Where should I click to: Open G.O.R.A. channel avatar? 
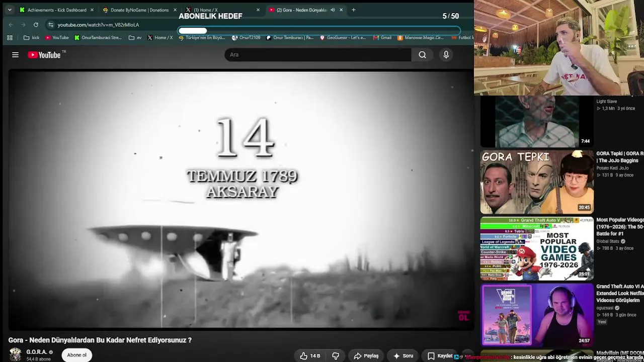tap(15, 354)
